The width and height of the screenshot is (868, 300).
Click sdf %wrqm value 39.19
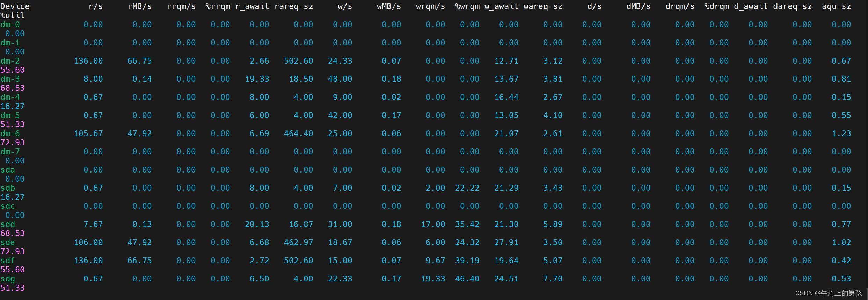[467, 261]
